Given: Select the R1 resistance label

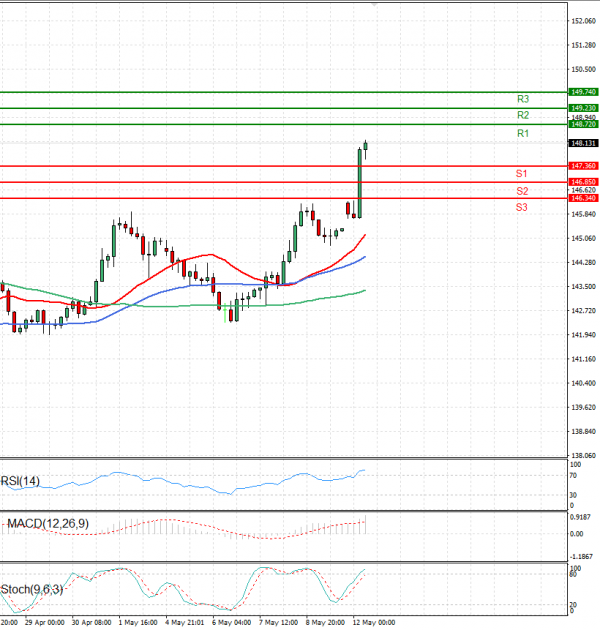Looking at the screenshot, I should click(523, 133).
